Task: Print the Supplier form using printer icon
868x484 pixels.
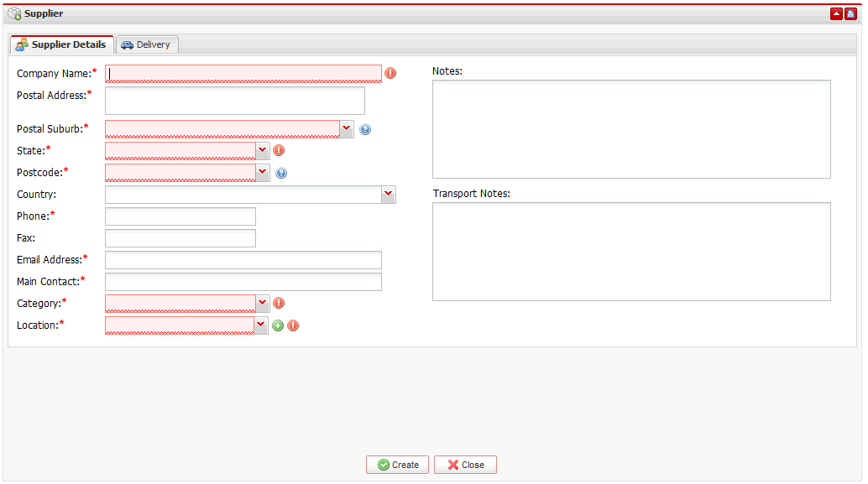Action: pos(850,14)
